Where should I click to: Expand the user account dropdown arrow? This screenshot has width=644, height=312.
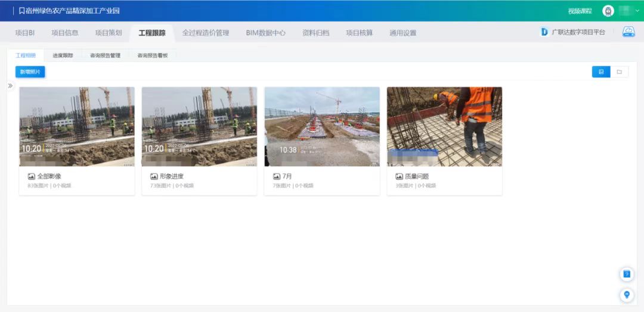click(x=637, y=11)
